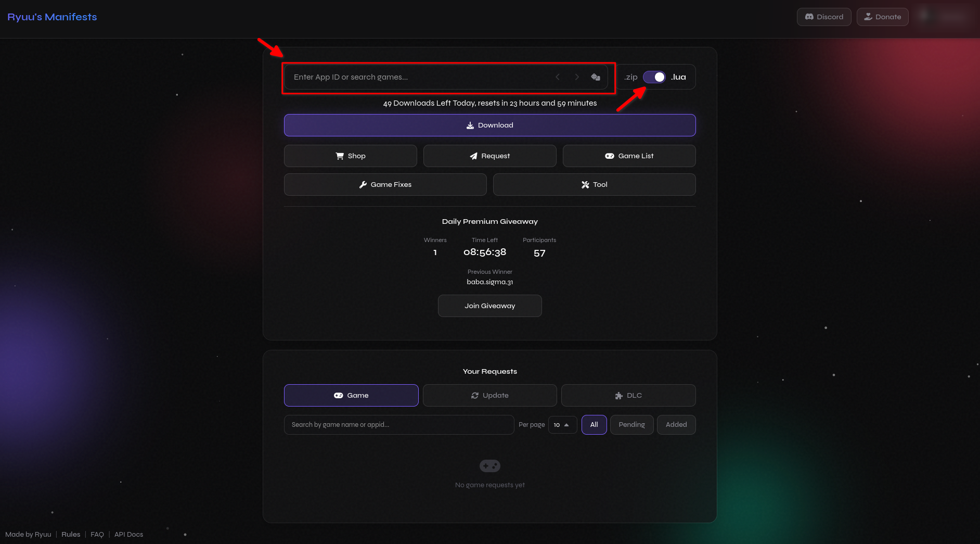This screenshot has height=544, width=980.
Task: Click the Donate button
Action: pyautogui.click(x=883, y=17)
